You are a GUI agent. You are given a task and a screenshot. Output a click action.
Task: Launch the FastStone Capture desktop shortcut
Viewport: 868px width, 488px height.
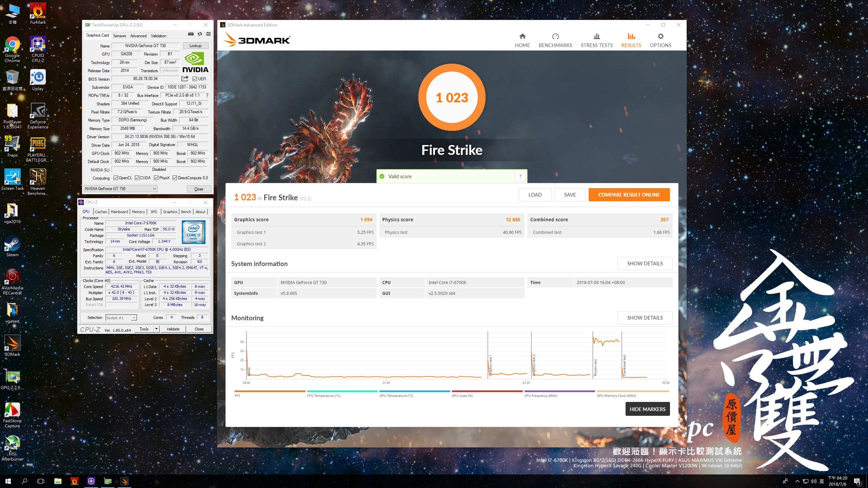pyautogui.click(x=12, y=414)
